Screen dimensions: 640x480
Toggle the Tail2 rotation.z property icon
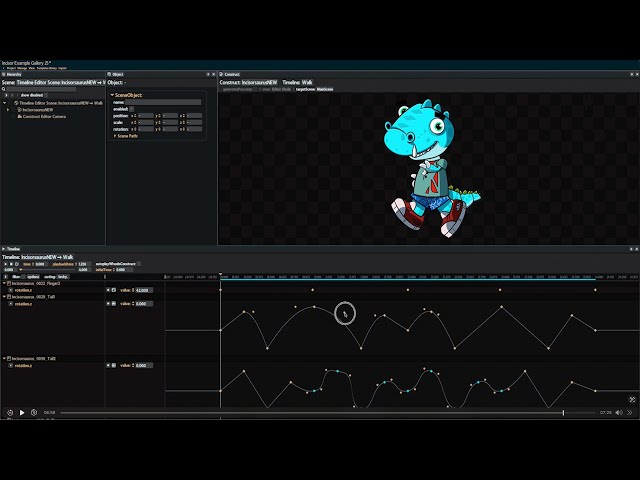click(x=11, y=365)
